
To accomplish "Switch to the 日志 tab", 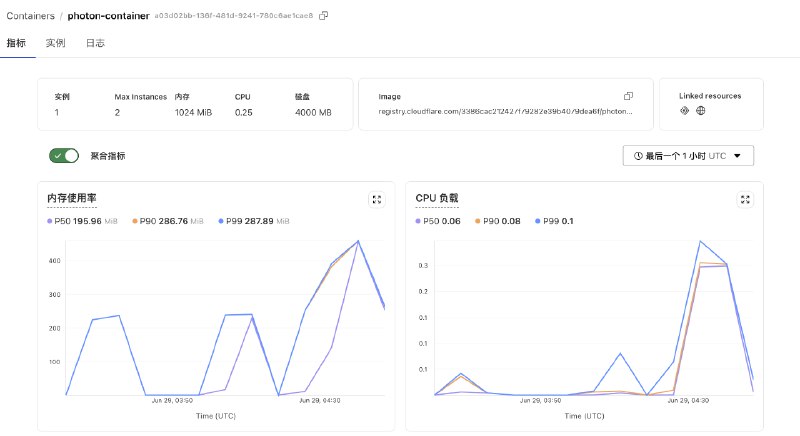I will click(x=95, y=43).
